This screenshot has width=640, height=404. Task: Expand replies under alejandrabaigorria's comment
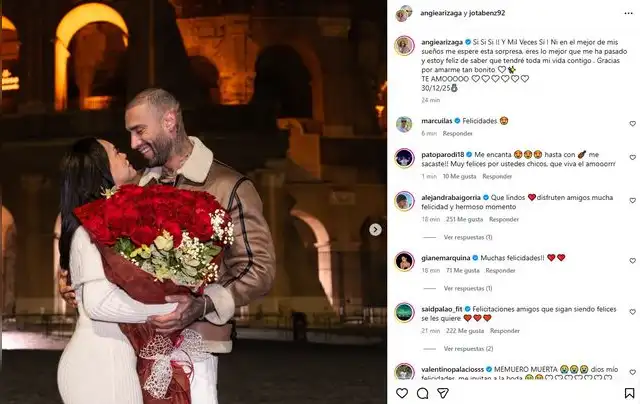pos(468,237)
